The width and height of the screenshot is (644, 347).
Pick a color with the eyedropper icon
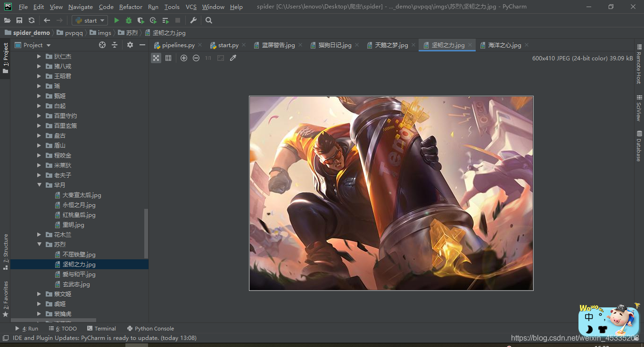233,58
